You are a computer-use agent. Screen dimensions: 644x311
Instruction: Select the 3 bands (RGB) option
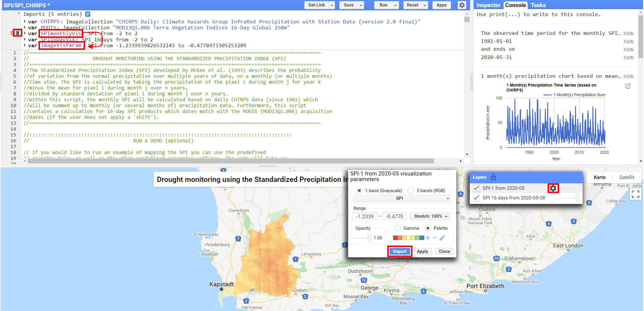pos(411,191)
